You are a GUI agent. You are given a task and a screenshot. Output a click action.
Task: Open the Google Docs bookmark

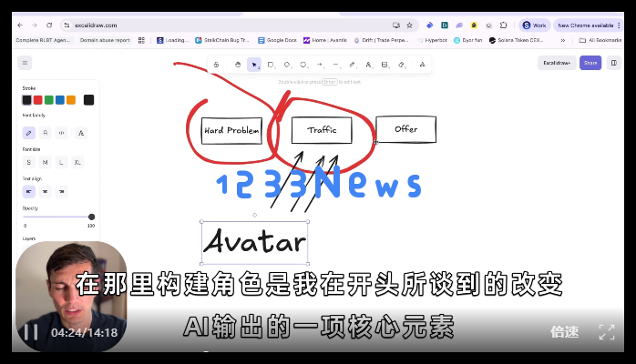(x=277, y=40)
